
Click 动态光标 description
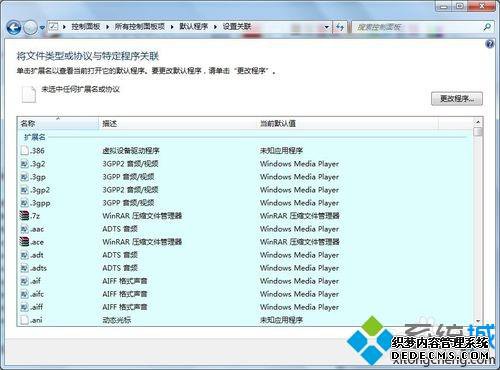116,320
